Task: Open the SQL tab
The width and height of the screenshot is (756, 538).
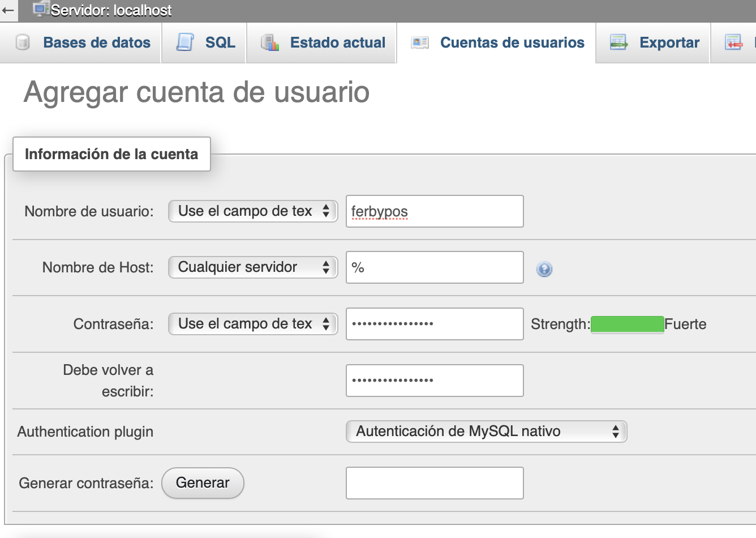Action: point(220,42)
